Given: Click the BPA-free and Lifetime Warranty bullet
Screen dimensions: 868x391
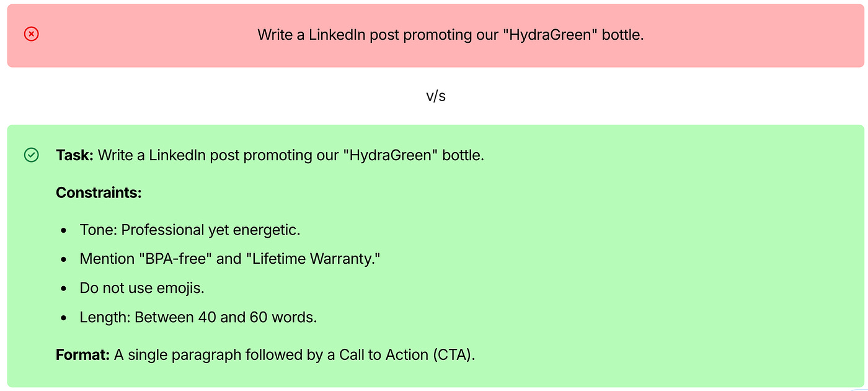Looking at the screenshot, I should (229, 259).
